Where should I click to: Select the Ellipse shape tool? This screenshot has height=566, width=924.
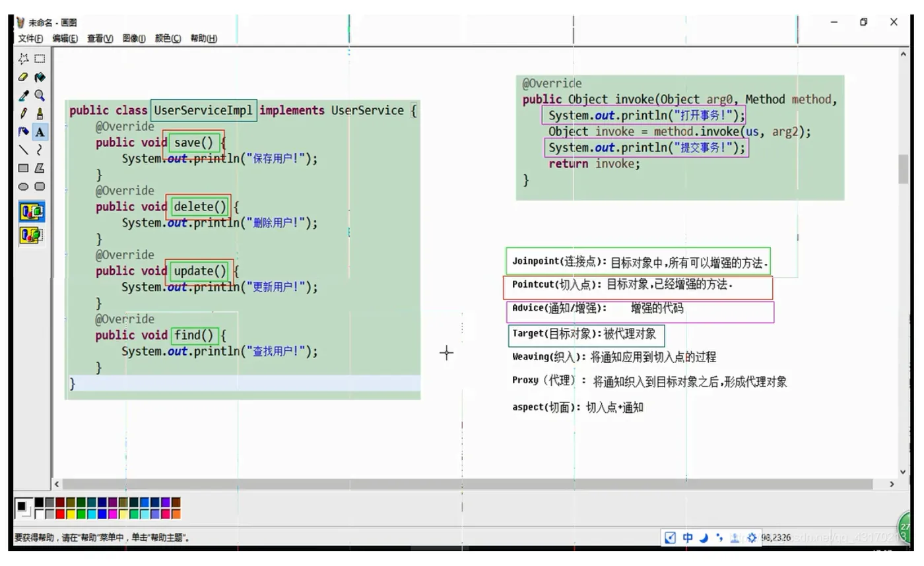(x=24, y=187)
